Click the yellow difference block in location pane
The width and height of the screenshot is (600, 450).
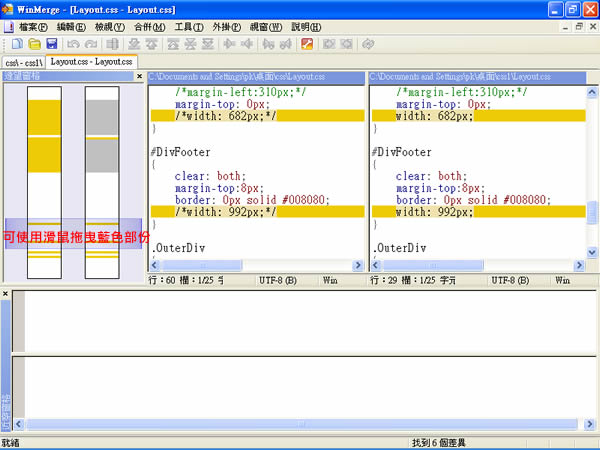43,118
